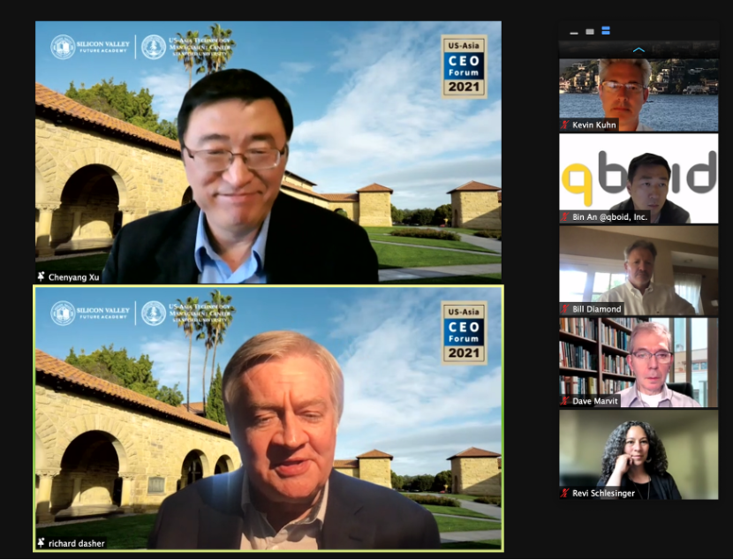Select the stacked thumbnail strip view icon

coord(606,31)
